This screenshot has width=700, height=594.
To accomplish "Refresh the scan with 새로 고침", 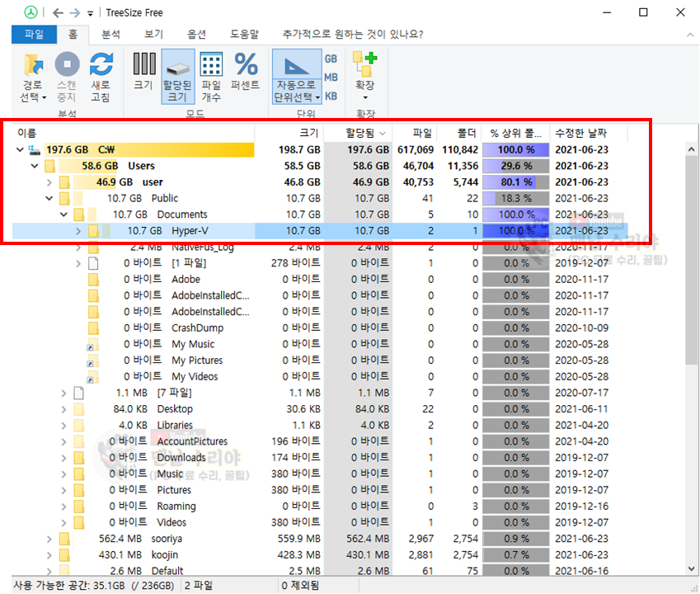I will point(101,78).
